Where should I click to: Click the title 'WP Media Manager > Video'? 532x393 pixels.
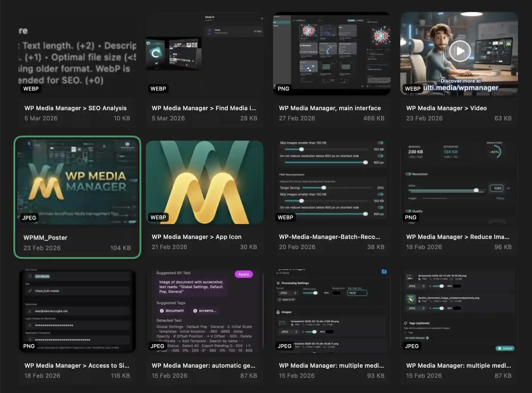tap(446, 108)
